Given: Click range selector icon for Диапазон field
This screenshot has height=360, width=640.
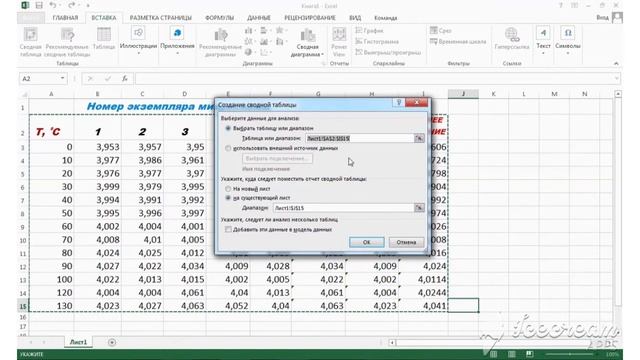Looking at the screenshot, I should [x=419, y=208].
